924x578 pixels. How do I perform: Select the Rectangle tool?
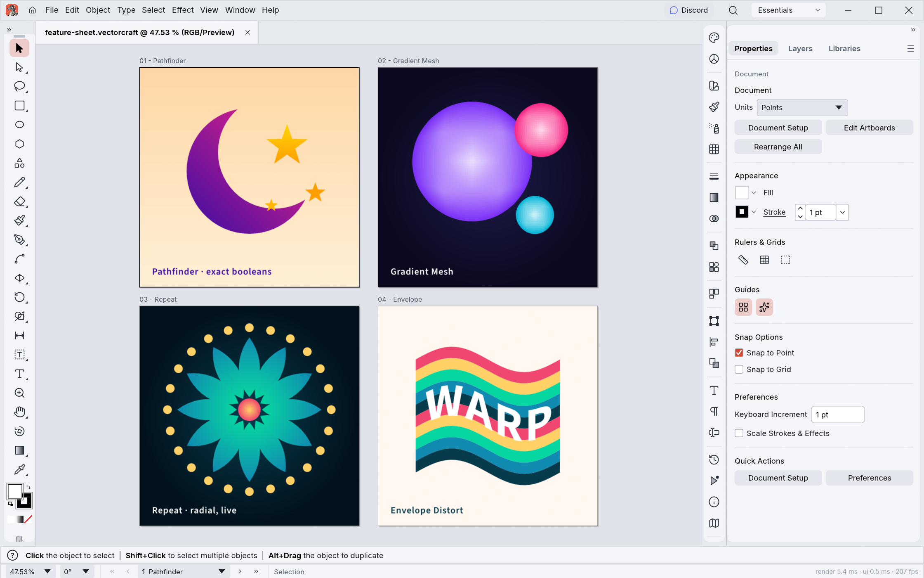19,106
